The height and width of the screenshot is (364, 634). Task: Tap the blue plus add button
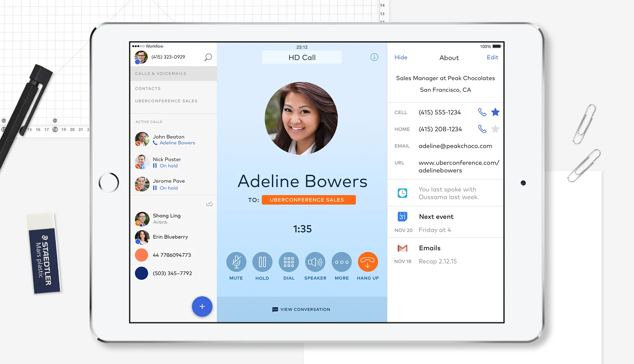coord(202,306)
